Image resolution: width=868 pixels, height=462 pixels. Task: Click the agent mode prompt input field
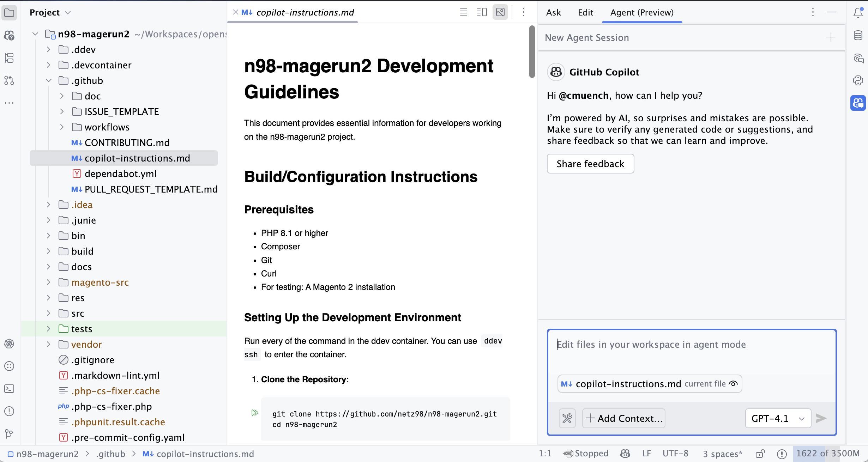pyautogui.click(x=692, y=351)
